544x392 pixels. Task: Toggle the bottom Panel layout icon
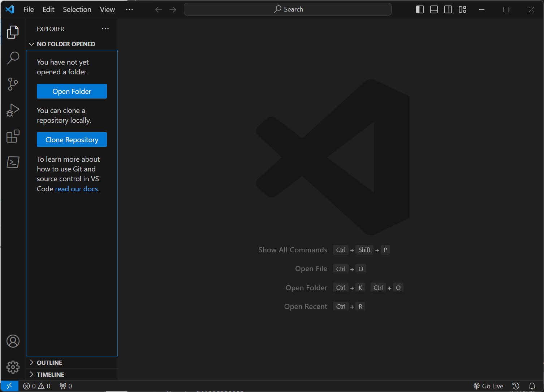coord(434,9)
